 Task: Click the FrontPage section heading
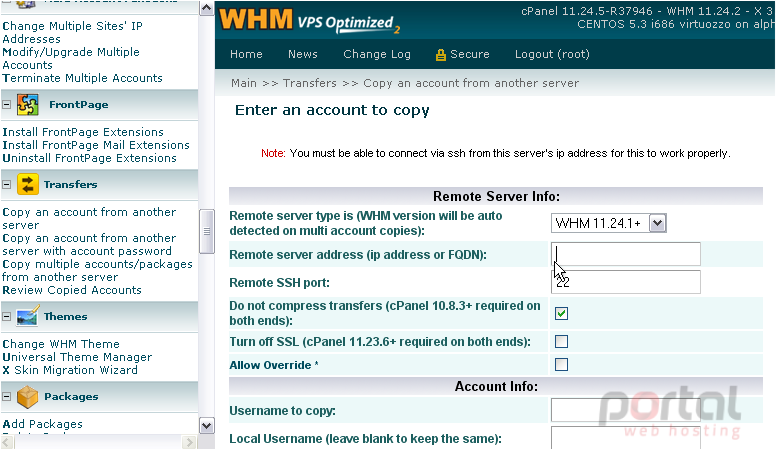tap(79, 104)
